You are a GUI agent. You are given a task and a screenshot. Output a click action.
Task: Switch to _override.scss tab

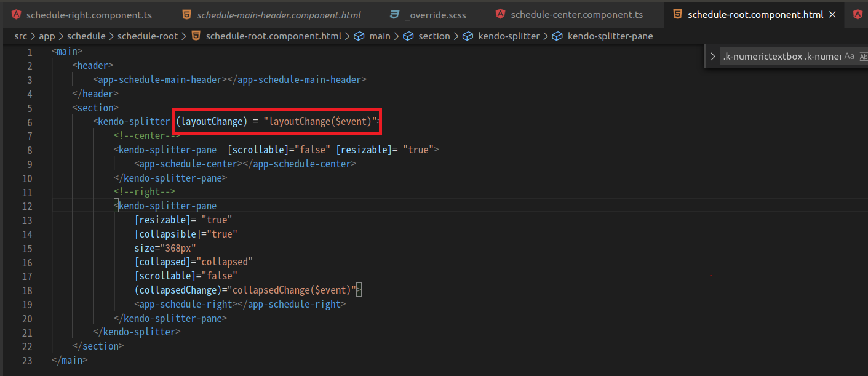click(x=437, y=14)
